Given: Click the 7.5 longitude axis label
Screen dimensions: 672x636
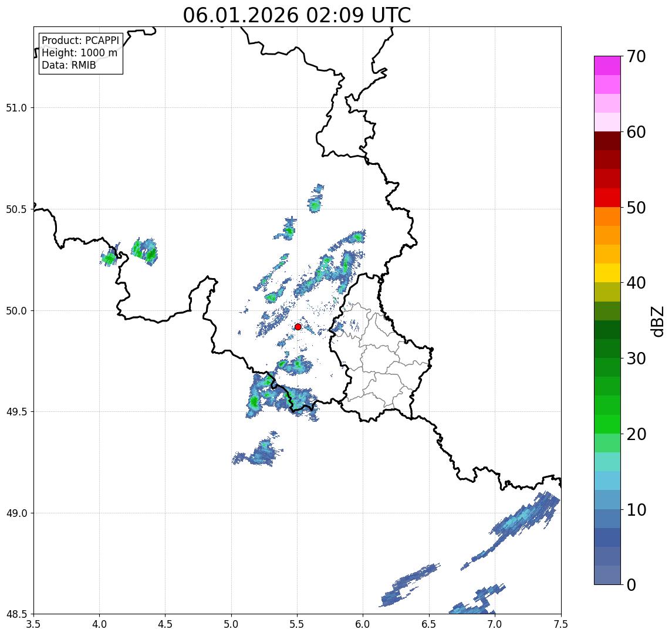Looking at the screenshot, I should coord(561,624).
